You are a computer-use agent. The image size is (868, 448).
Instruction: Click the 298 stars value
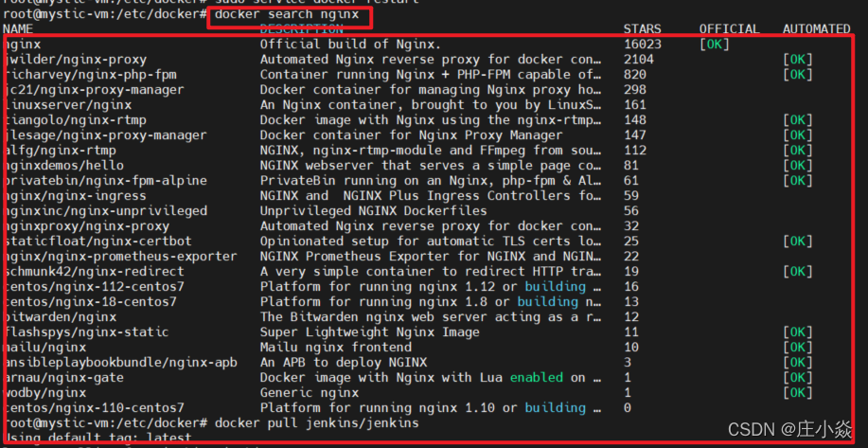point(634,90)
